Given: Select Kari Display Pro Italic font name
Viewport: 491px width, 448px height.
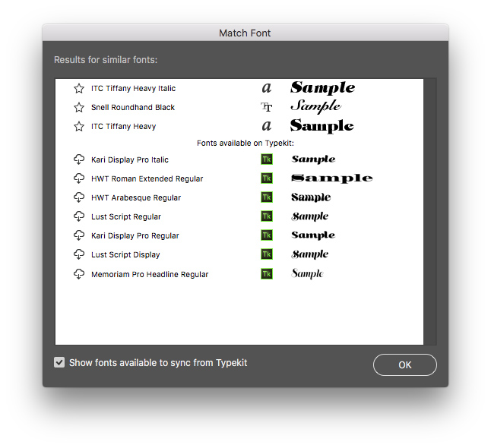Looking at the screenshot, I should tap(130, 159).
